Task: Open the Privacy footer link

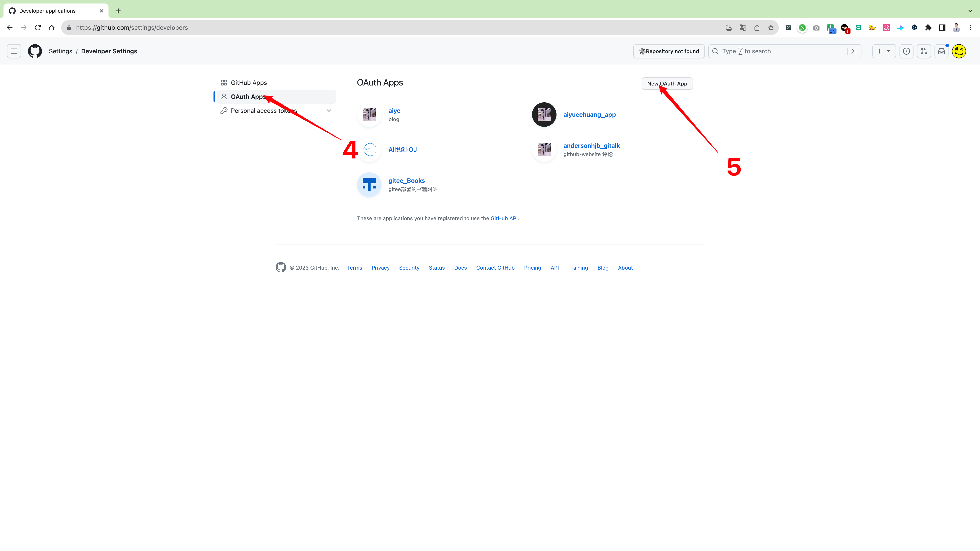Action: coord(380,268)
